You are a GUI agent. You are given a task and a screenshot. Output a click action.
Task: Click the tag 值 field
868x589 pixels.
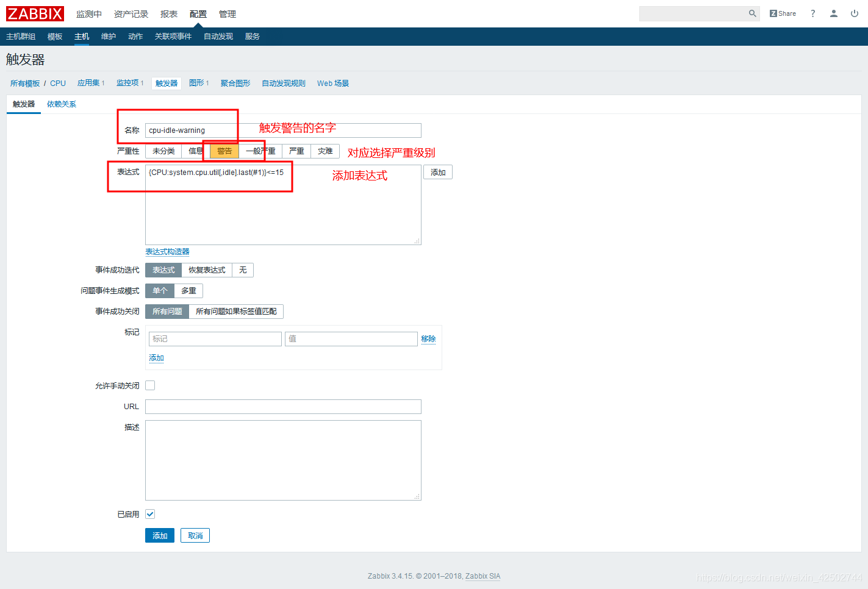[351, 339]
